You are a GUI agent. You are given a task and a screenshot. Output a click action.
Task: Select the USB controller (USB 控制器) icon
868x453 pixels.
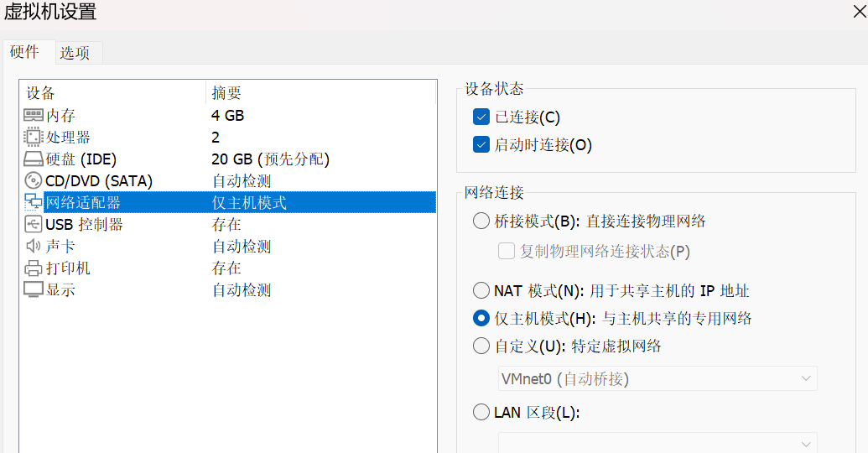pos(34,225)
